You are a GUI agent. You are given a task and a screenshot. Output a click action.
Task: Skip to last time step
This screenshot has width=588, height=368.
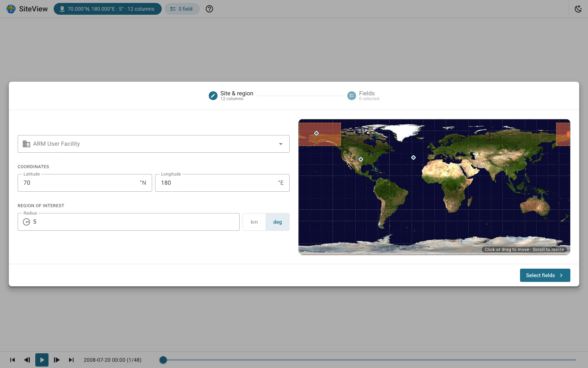(x=71, y=360)
